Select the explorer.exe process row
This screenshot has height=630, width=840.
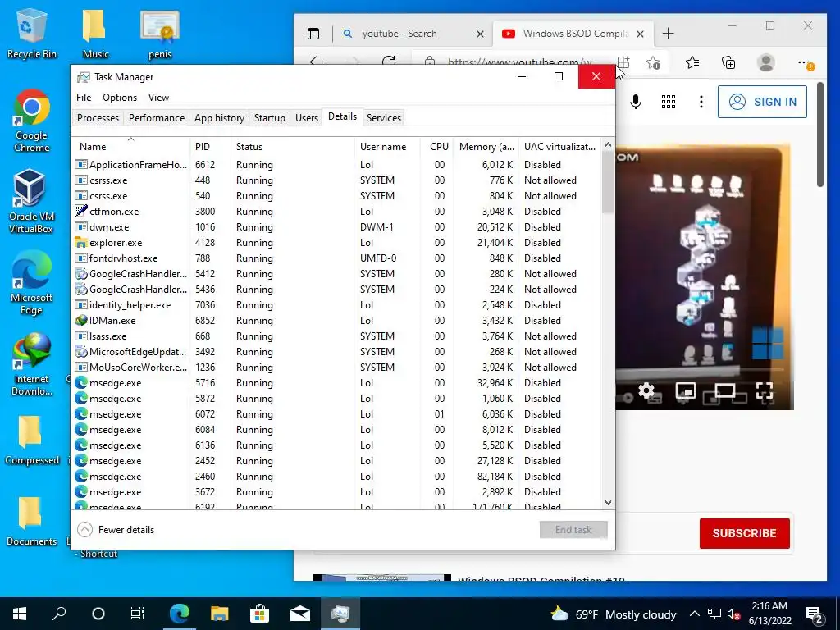pos(336,243)
